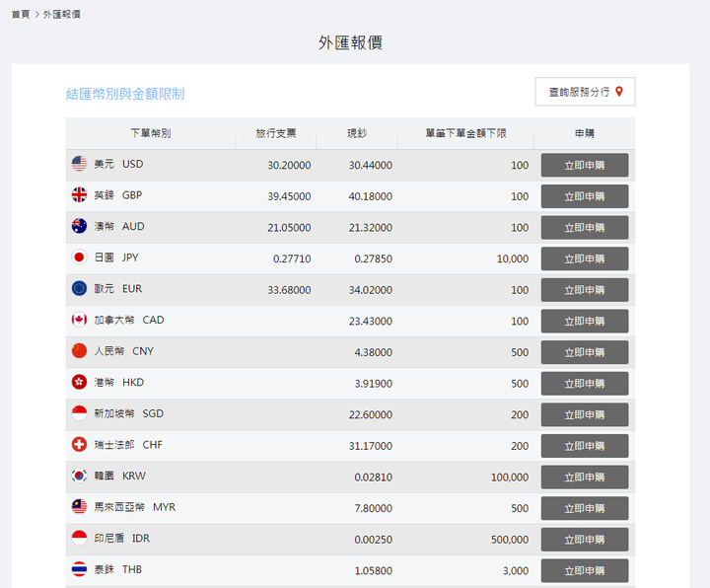
Task: Click 結匯幣別與金額限制 section heading
Action: click(x=125, y=94)
